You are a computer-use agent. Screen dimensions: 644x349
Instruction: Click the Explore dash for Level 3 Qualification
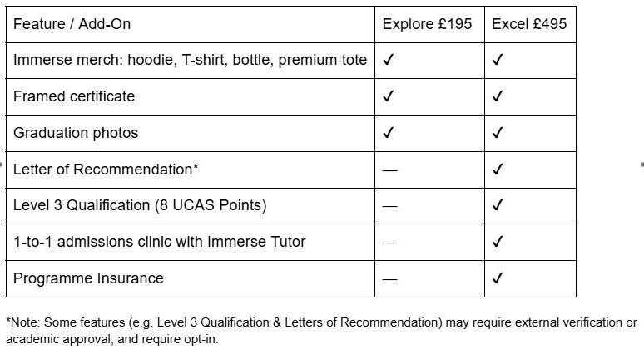pos(389,207)
